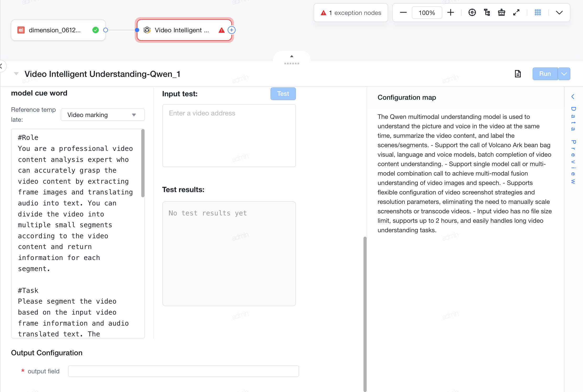Image resolution: width=583 pixels, height=392 pixels.
Task: Click the fullscreen expand arrows icon
Action: pyautogui.click(x=516, y=13)
